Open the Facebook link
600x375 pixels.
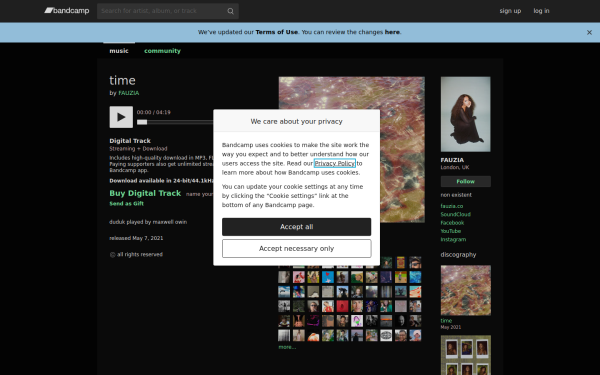452,223
